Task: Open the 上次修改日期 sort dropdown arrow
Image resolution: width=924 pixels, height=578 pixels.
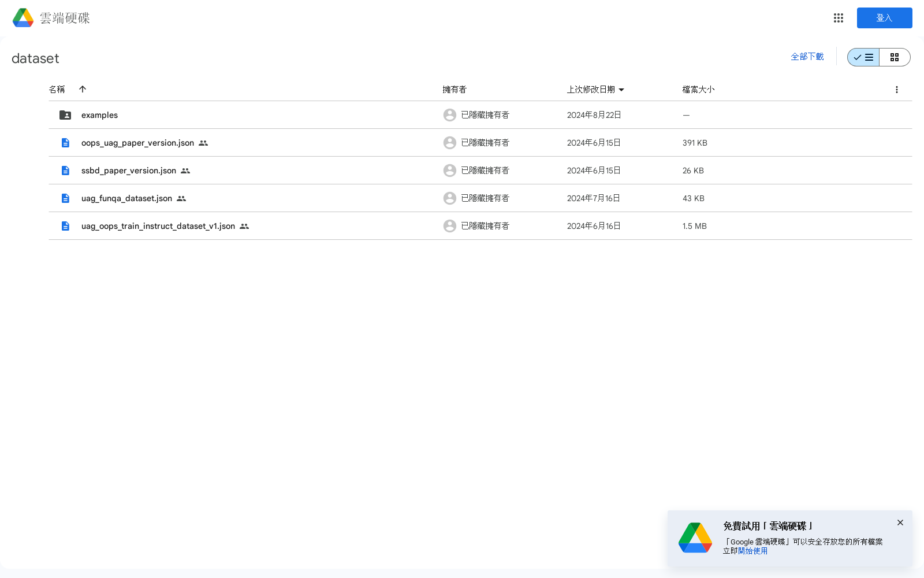Action: (621, 90)
